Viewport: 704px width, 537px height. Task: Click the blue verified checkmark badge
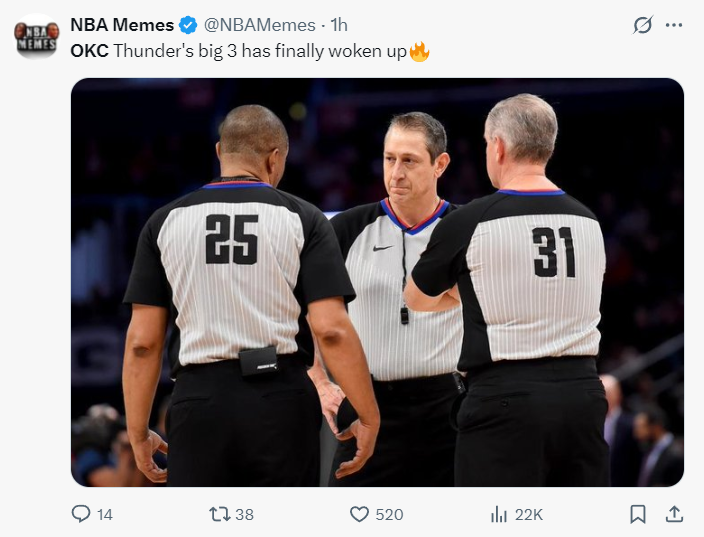187,25
